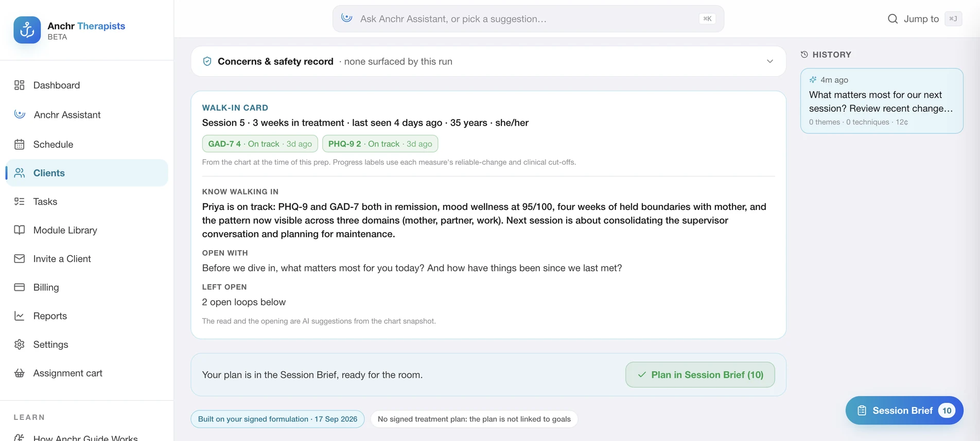Screen dimensions: 980x441
Task: Click the Ask Anchr Assistant input field
Action: point(528,19)
